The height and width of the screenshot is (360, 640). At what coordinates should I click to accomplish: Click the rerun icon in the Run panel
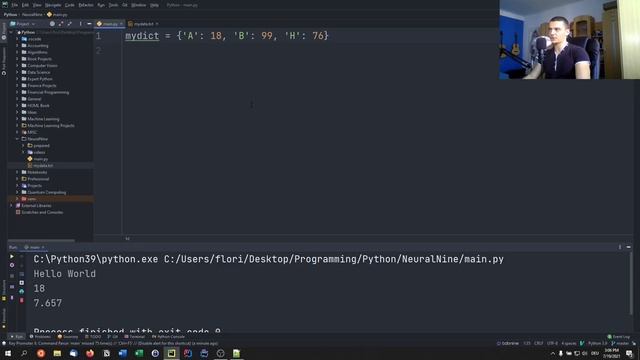pyautogui.click(x=12, y=256)
